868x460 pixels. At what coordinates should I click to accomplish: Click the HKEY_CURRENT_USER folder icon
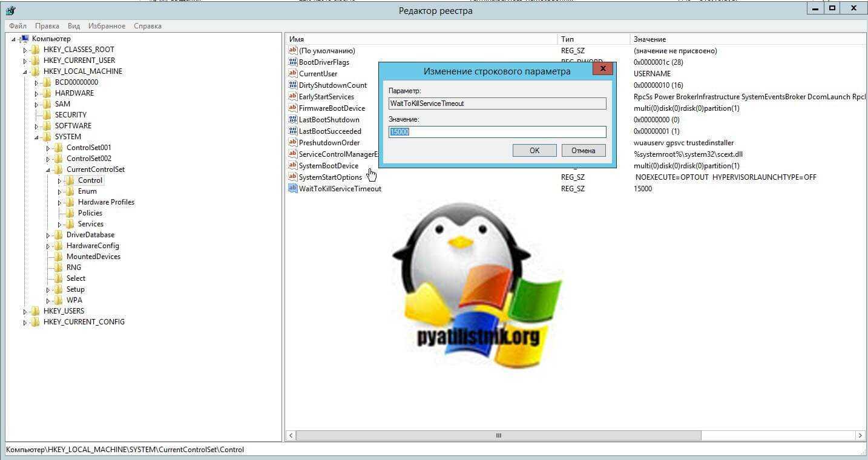(36, 61)
